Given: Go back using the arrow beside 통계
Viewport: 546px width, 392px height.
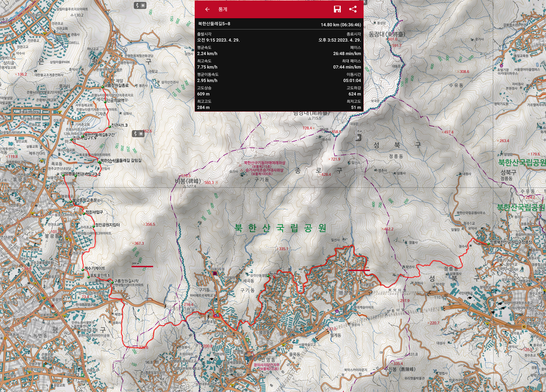Looking at the screenshot, I should (207, 9).
